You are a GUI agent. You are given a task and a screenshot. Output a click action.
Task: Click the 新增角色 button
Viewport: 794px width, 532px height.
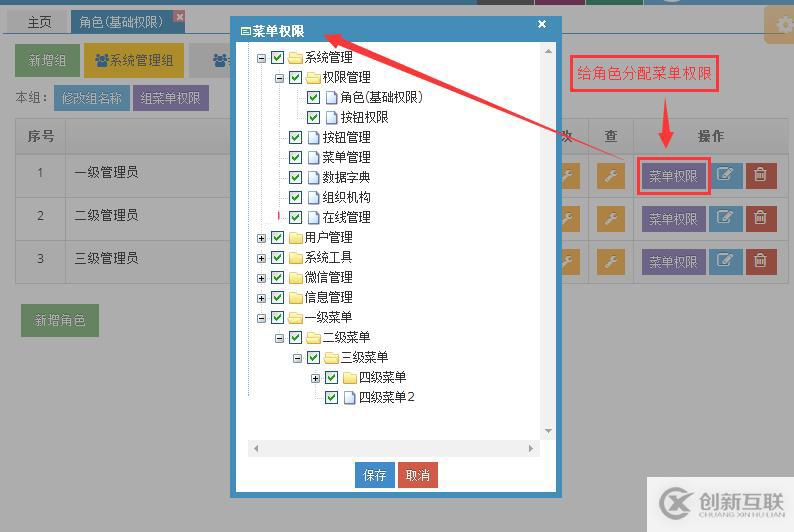click(x=60, y=320)
